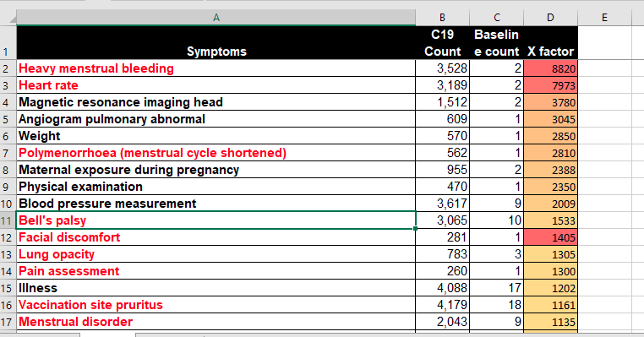The height and width of the screenshot is (337, 644).
Task: Click X factor value 1135
Action: point(550,322)
